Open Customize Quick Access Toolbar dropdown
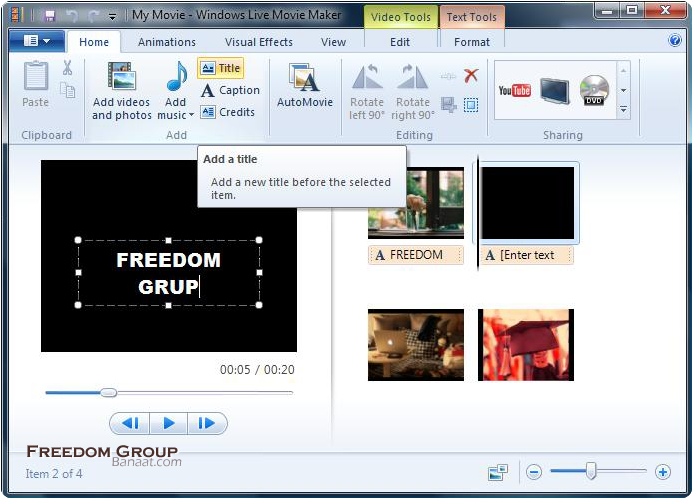This screenshot has height=502, width=696. [x=113, y=17]
